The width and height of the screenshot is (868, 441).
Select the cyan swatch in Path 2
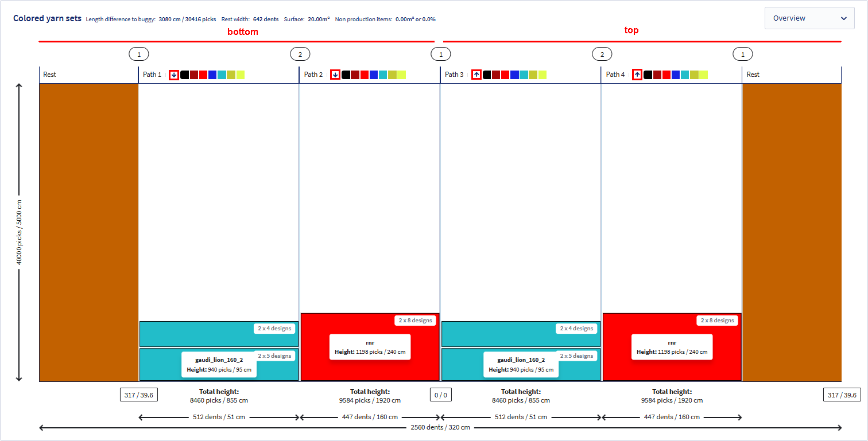click(383, 75)
